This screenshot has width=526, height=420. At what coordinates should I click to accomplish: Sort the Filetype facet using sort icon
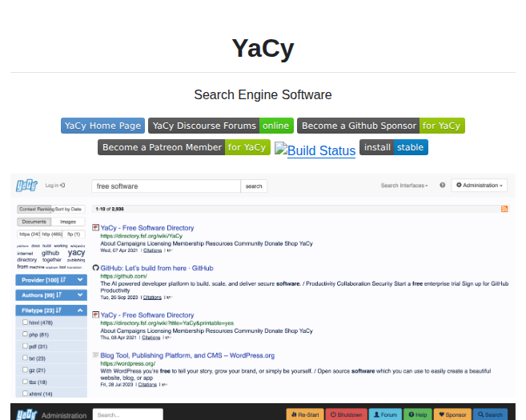point(58,310)
